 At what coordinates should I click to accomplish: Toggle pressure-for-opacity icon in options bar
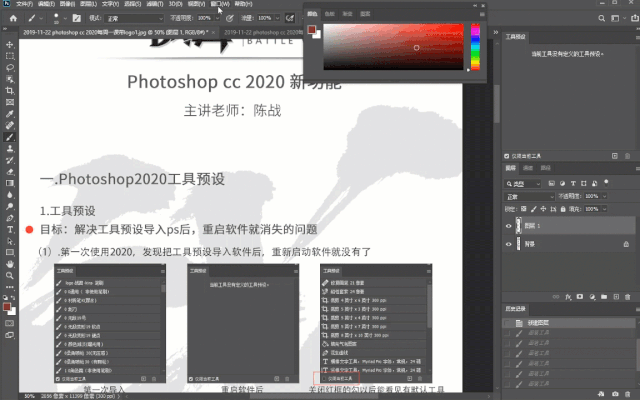230,18
